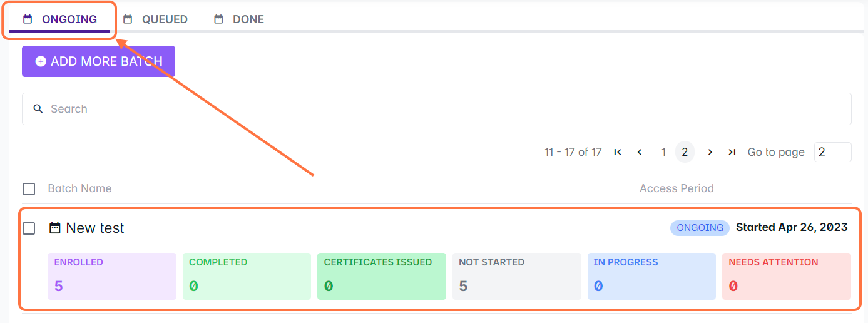Image resolution: width=868 pixels, height=323 pixels.
Task: Click the QUEUED tab calendar icon
Action: [x=128, y=19]
